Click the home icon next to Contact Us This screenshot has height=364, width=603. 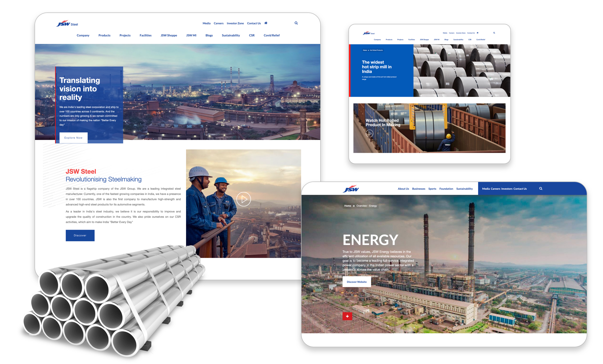click(x=266, y=23)
